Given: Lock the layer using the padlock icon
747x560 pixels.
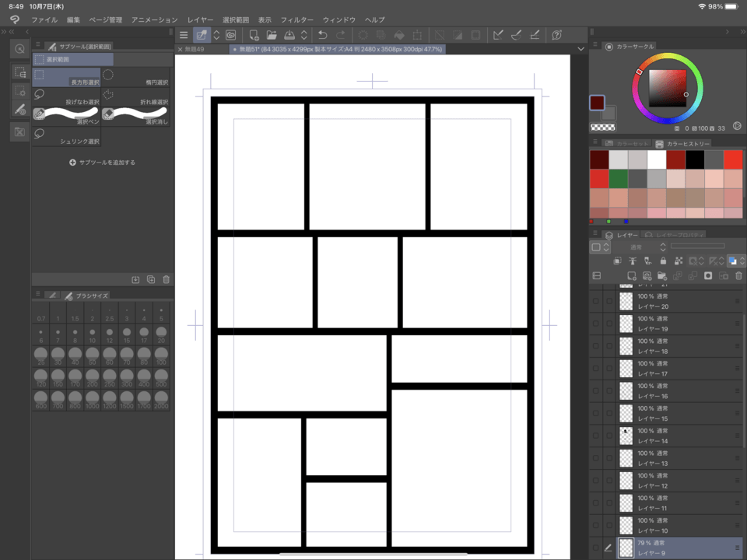Looking at the screenshot, I should tap(664, 260).
